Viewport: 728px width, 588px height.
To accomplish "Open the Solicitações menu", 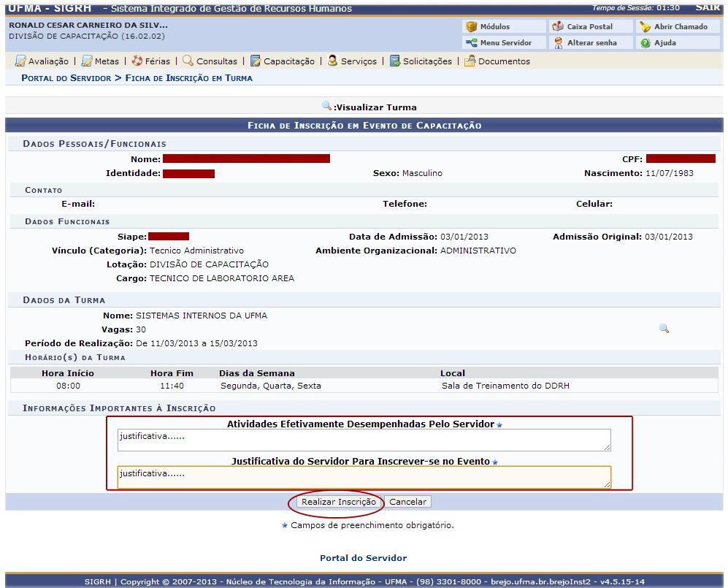I will tap(421, 61).
